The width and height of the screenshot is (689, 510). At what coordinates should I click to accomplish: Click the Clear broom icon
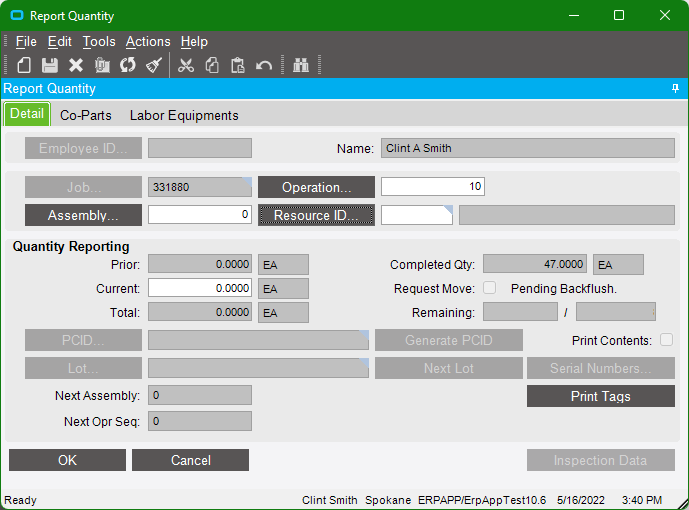(154, 65)
